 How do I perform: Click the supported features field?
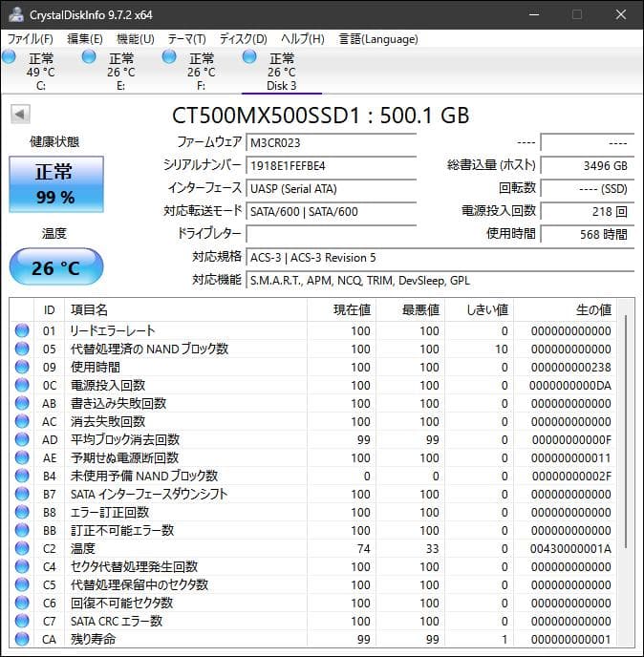tap(440, 281)
